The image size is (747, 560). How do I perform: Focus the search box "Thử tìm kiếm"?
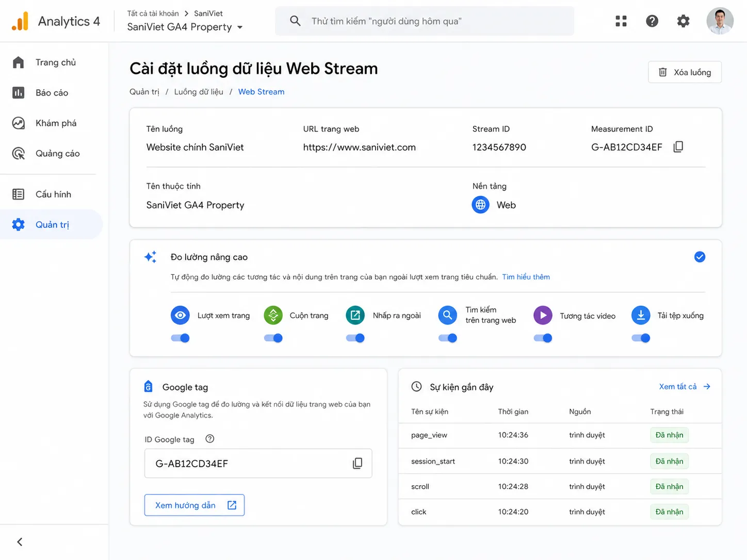click(424, 21)
